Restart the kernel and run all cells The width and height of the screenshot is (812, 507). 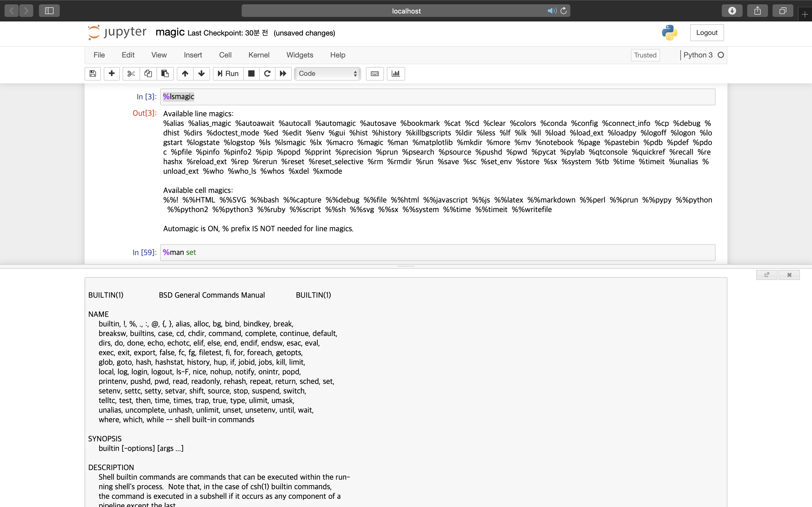[283, 74]
